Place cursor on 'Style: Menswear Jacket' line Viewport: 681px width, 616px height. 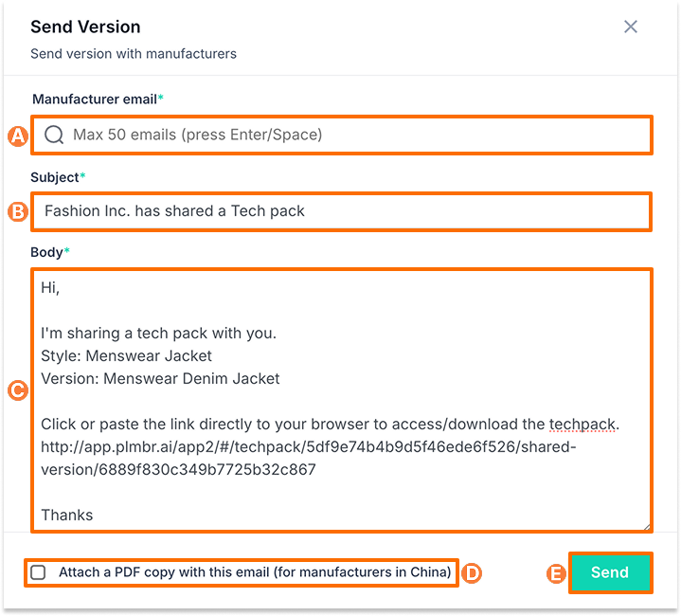[x=127, y=356]
